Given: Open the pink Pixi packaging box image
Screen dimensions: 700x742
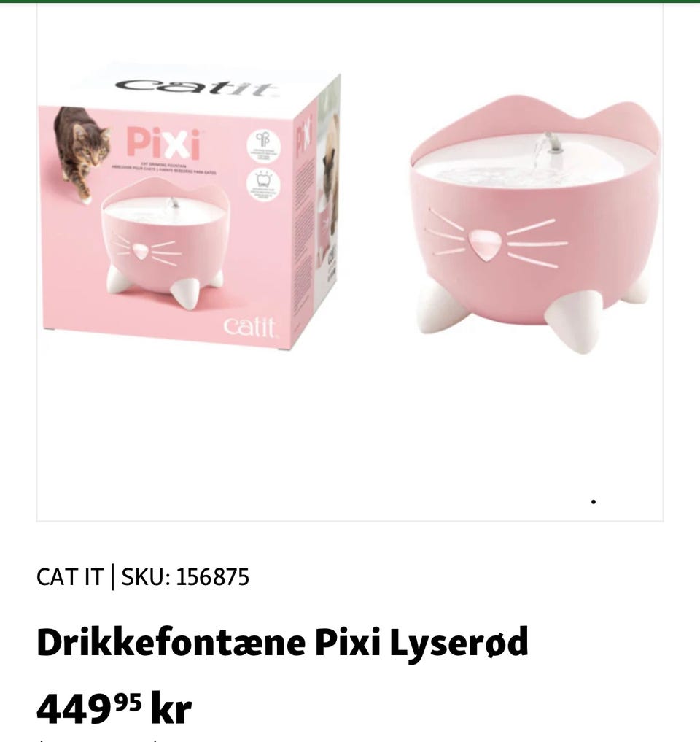Looking at the screenshot, I should pyautogui.click(x=190, y=207).
